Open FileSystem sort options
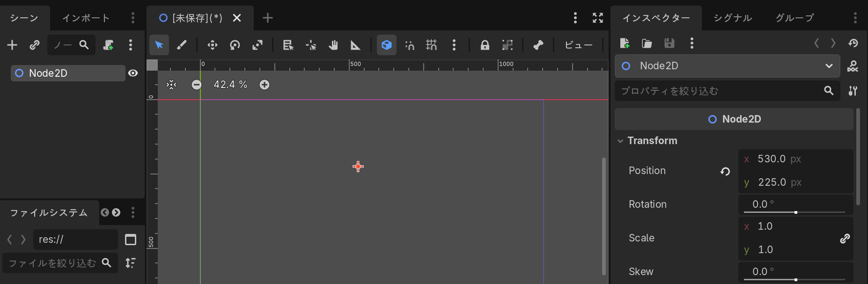This screenshot has width=868, height=284. pyautogui.click(x=131, y=263)
